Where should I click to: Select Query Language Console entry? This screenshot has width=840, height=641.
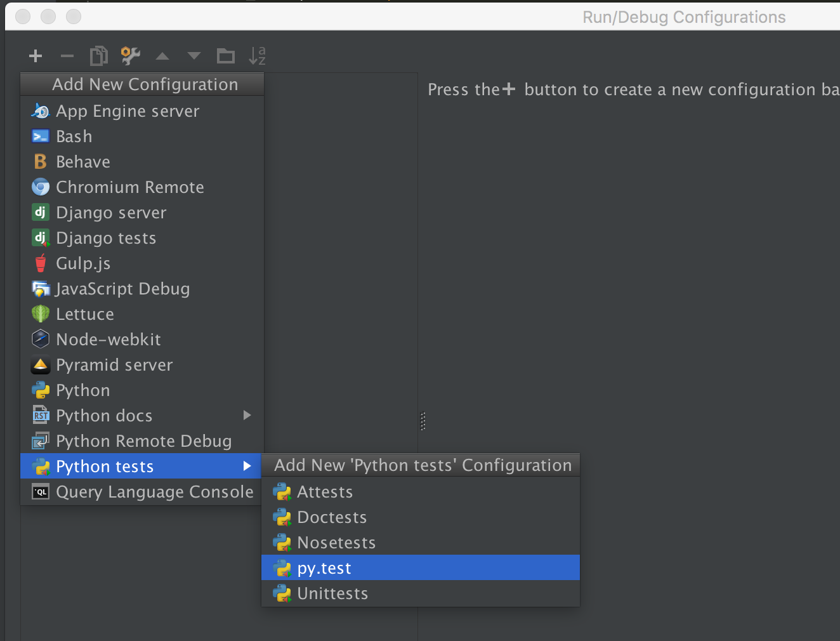pyautogui.click(x=142, y=492)
